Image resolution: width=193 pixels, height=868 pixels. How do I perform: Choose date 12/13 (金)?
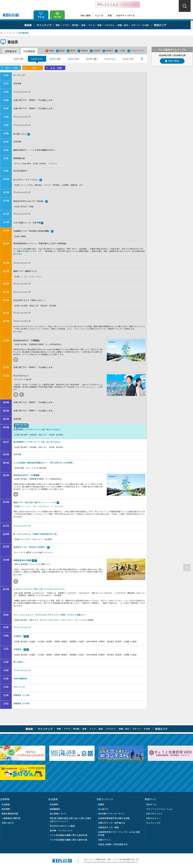tap(91, 59)
